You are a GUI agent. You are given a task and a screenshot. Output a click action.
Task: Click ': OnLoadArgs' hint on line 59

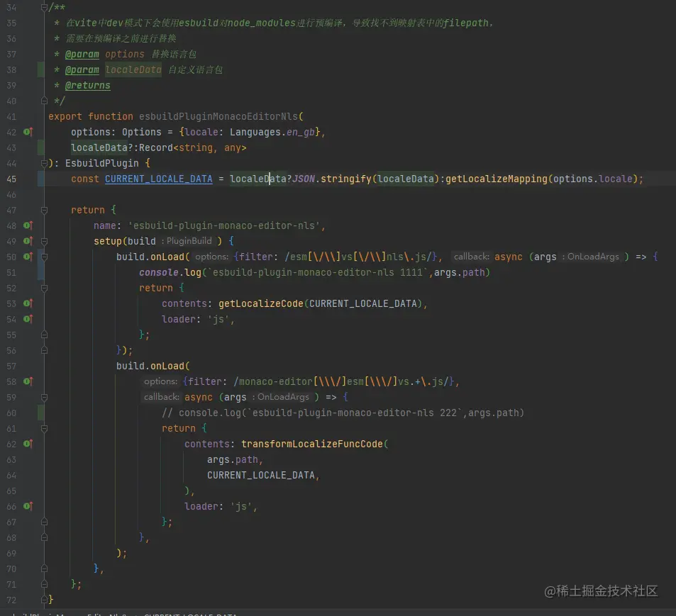tap(281, 397)
